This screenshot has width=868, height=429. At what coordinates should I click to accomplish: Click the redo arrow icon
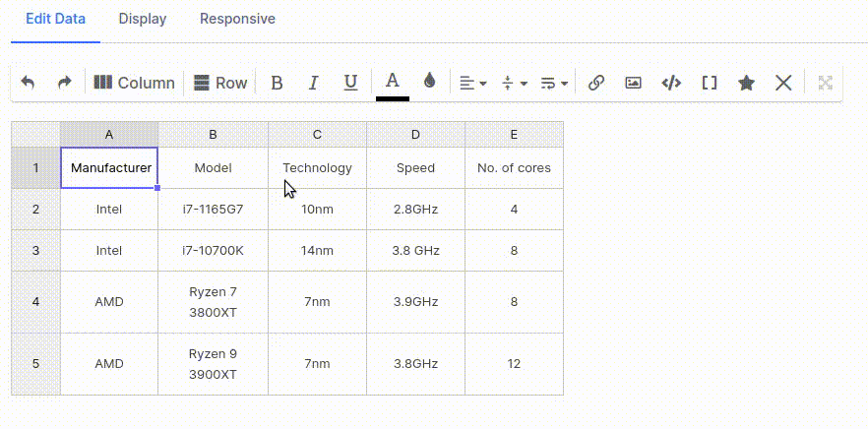pyautogui.click(x=65, y=83)
